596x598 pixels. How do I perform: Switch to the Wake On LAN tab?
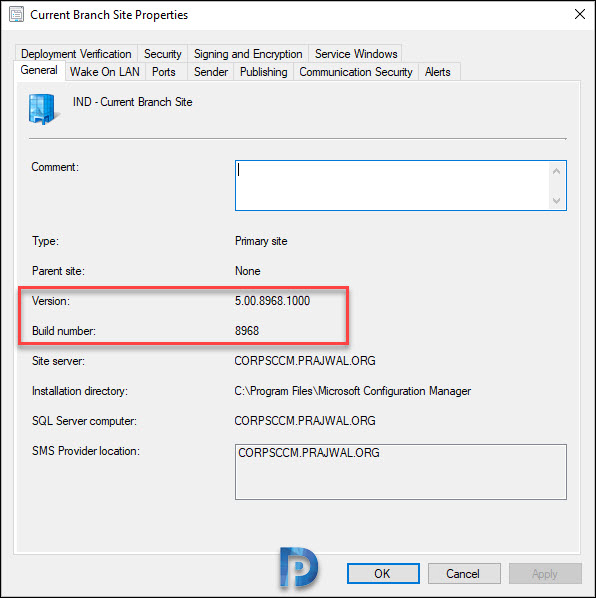click(x=105, y=72)
